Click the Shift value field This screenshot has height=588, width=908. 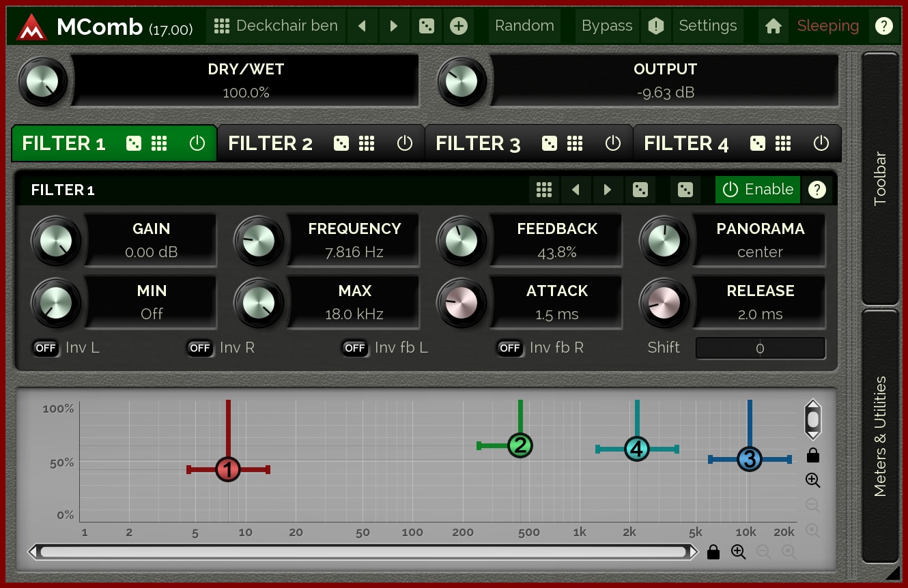(x=760, y=348)
